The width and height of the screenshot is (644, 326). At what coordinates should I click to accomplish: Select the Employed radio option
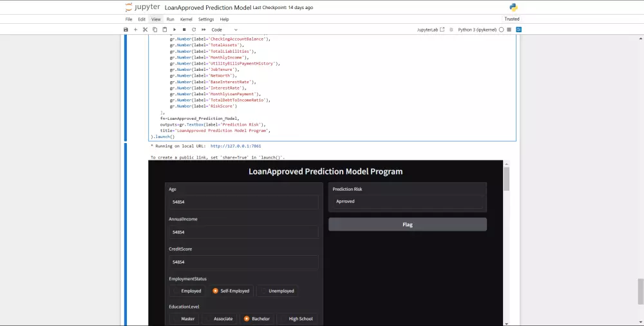click(187, 291)
